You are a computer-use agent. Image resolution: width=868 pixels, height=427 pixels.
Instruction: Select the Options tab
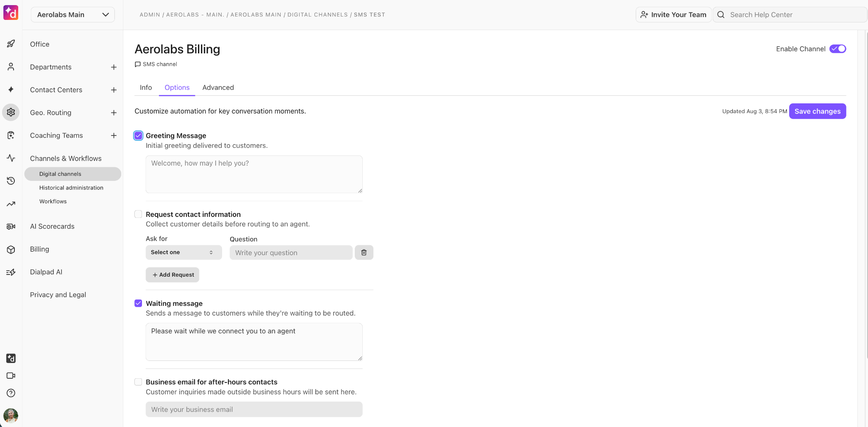tap(177, 88)
